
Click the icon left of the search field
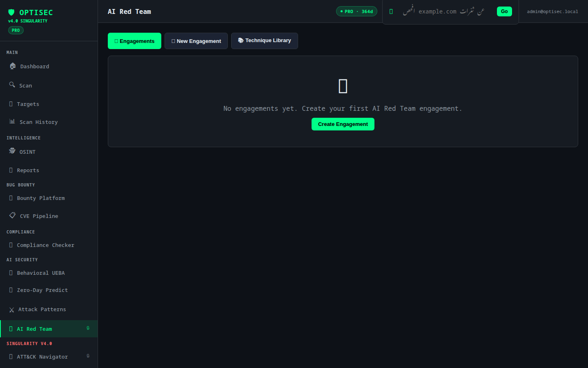(391, 11)
